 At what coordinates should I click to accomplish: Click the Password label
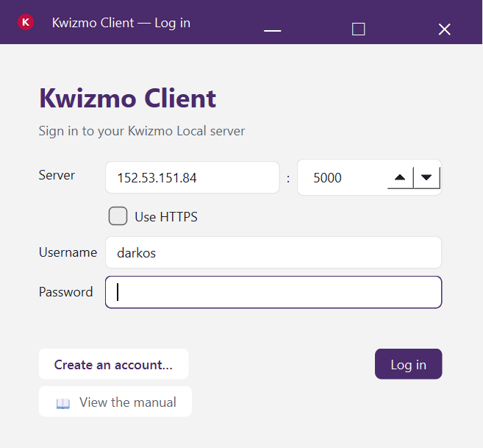pyautogui.click(x=65, y=292)
